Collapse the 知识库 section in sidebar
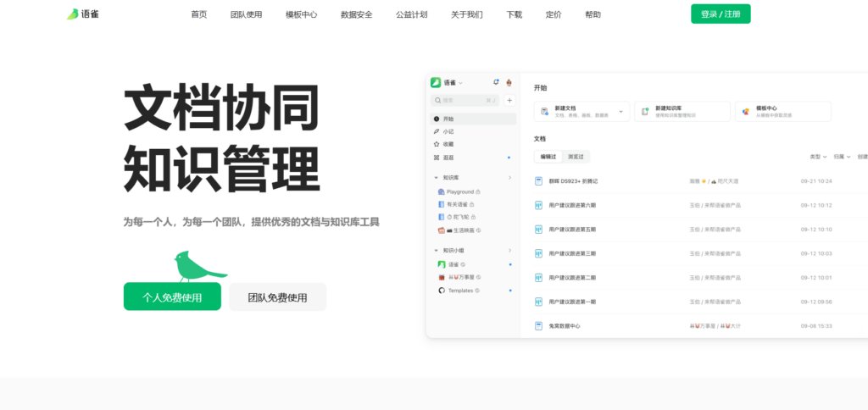 [436, 178]
